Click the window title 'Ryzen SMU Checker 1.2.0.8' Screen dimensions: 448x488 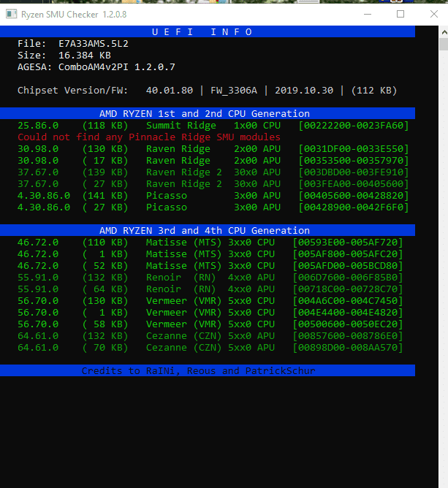[74, 15]
